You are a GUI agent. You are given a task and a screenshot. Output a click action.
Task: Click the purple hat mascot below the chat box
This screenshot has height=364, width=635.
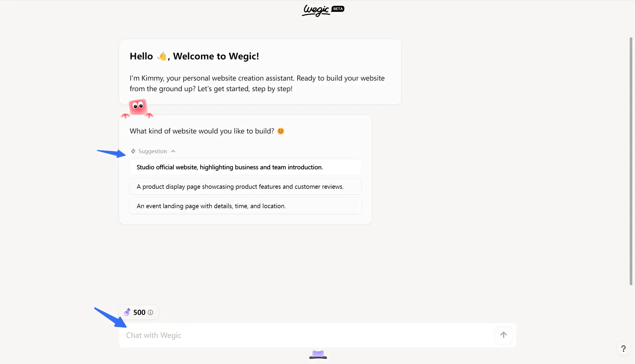[x=318, y=354]
